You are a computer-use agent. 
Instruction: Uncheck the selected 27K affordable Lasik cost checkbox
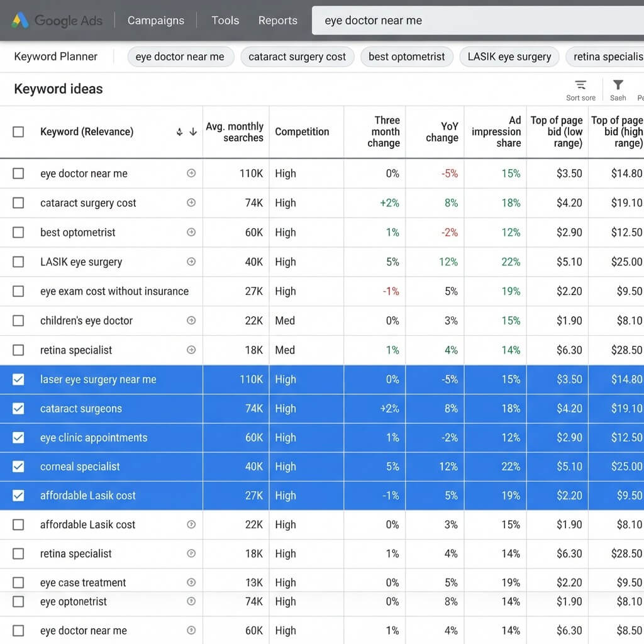coord(18,496)
